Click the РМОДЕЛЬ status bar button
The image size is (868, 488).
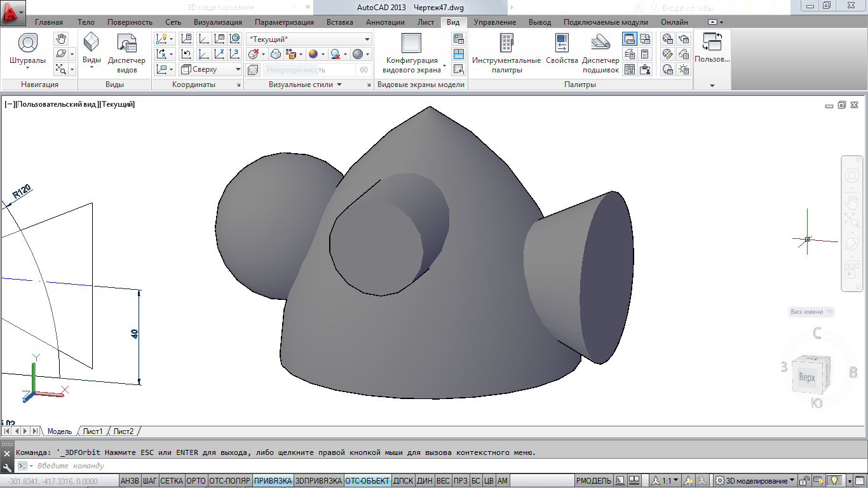[595, 481]
